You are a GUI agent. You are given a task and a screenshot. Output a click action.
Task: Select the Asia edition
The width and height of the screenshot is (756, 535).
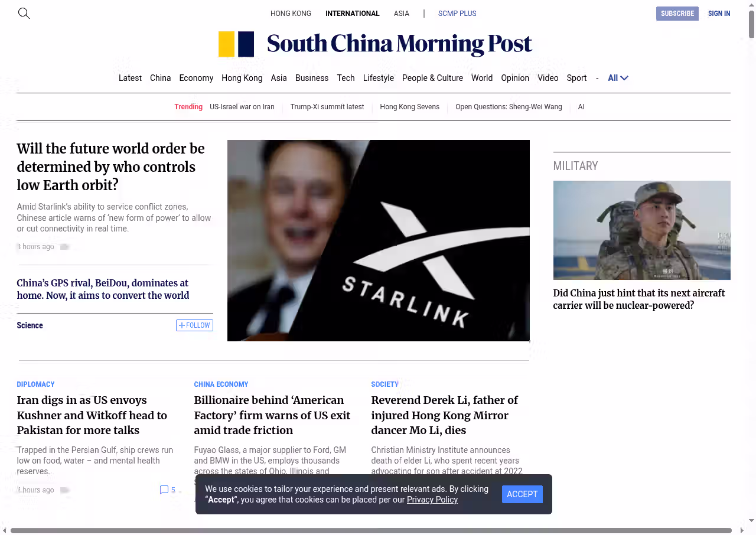pyautogui.click(x=401, y=14)
